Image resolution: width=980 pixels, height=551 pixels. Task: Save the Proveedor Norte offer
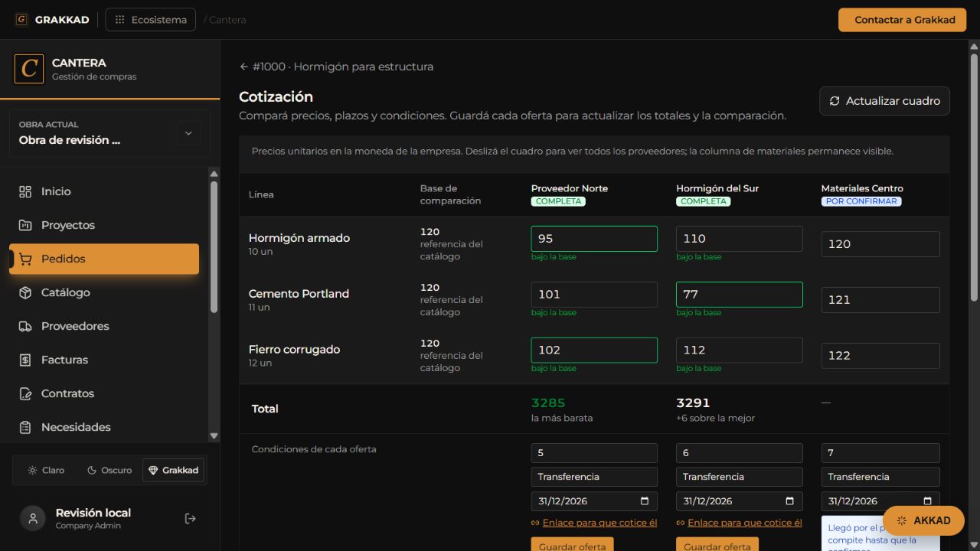(572, 545)
